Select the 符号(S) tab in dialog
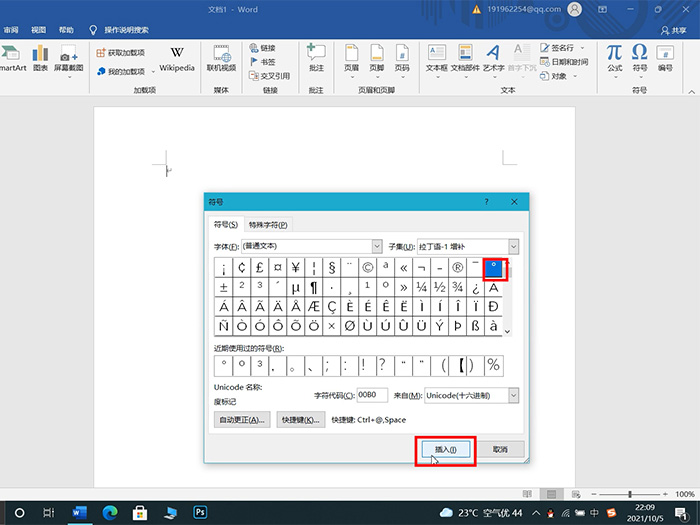The height and width of the screenshot is (525, 700). [225, 225]
